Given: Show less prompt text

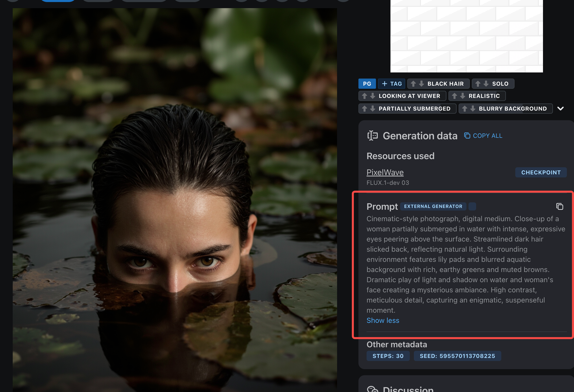Looking at the screenshot, I should coord(383,320).
